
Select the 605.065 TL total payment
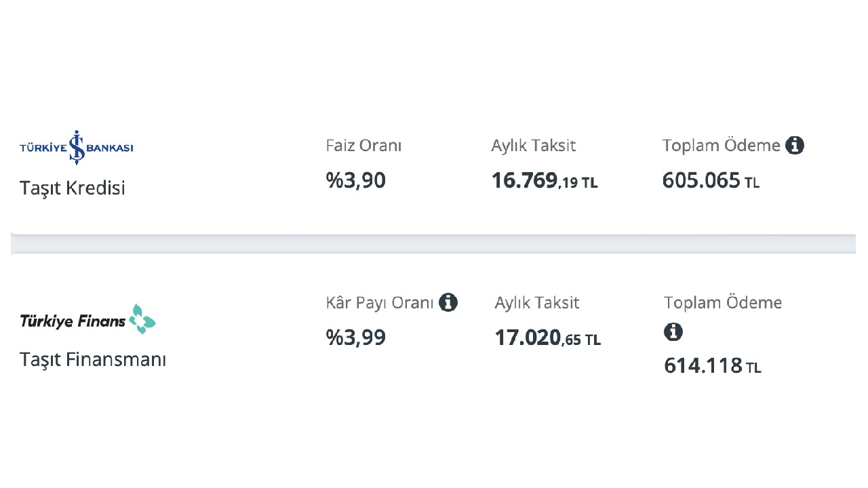coord(711,181)
